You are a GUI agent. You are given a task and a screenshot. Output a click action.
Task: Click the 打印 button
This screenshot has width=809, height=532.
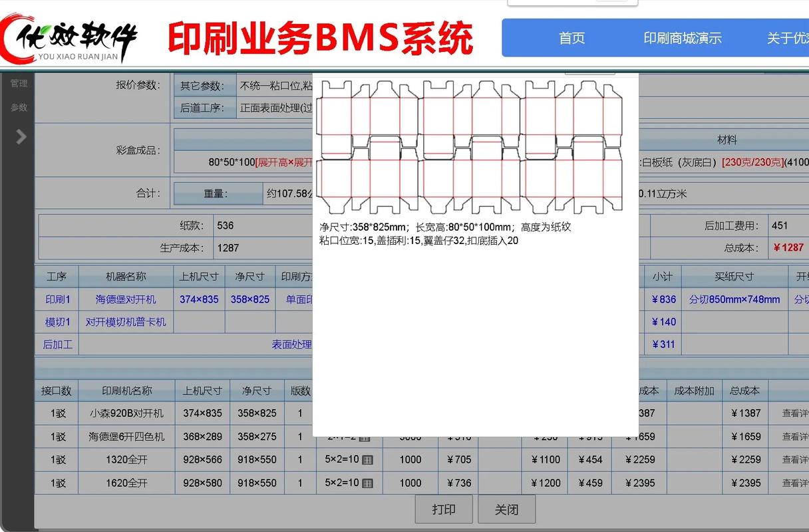[x=444, y=509]
